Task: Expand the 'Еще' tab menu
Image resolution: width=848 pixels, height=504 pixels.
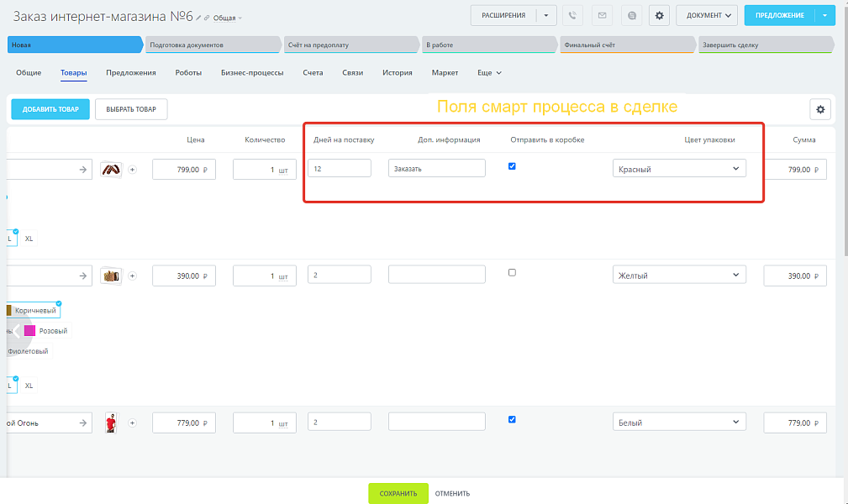Action: pos(489,73)
